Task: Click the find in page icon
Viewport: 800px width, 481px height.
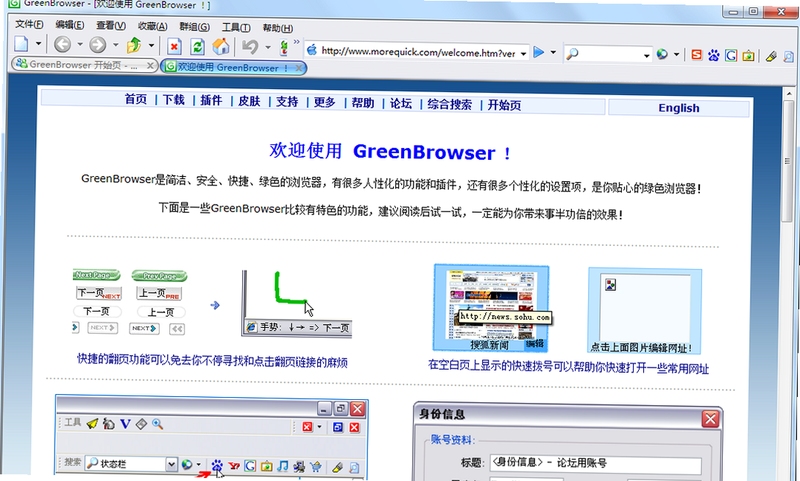Action: [789, 57]
